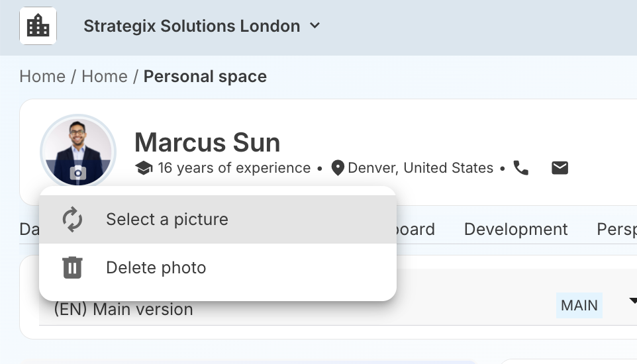Go to the first Home breadcrumb link
Screen dimensions: 637x364
[x=42, y=76]
